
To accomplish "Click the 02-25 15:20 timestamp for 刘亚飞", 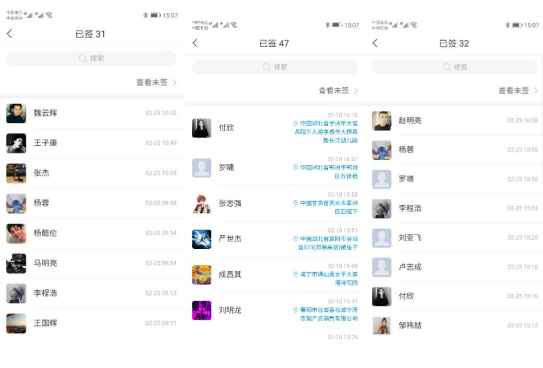I will pos(523,237).
